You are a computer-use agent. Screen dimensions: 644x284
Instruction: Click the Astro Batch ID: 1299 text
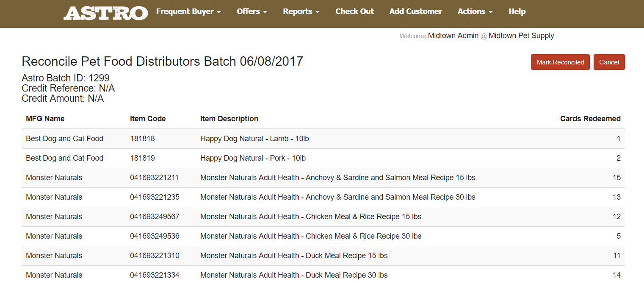point(66,78)
